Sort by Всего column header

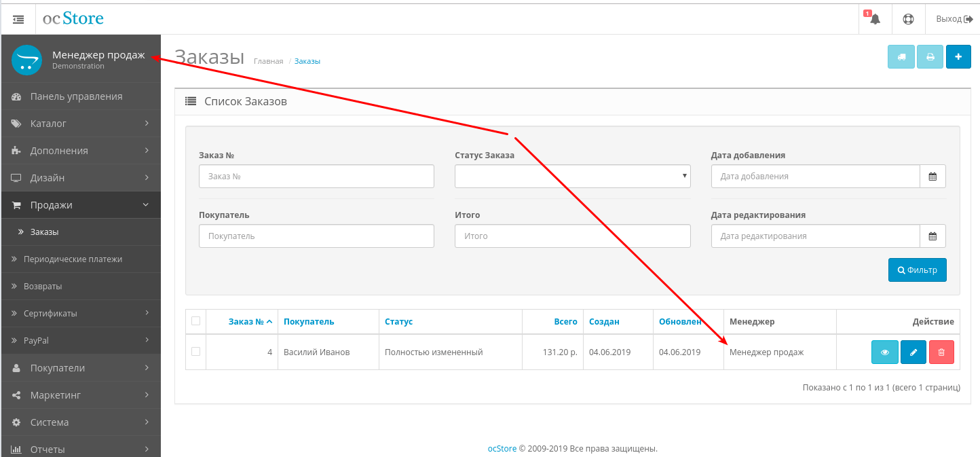coord(565,322)
